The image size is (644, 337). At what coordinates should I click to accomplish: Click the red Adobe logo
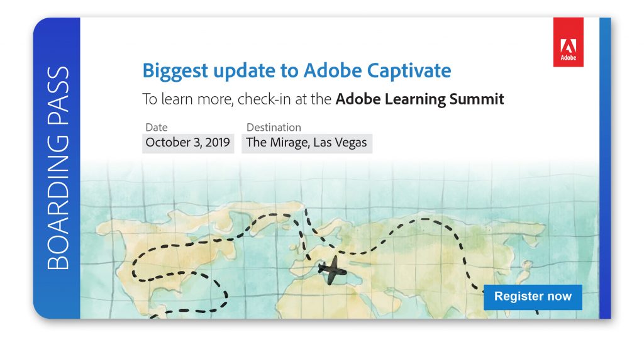coord(568,42)
